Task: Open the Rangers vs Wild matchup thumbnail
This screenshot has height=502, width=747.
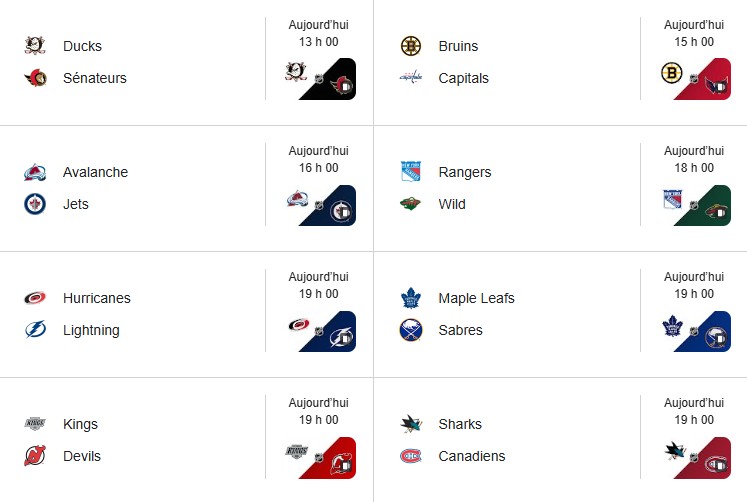Action: click(695, 205)
